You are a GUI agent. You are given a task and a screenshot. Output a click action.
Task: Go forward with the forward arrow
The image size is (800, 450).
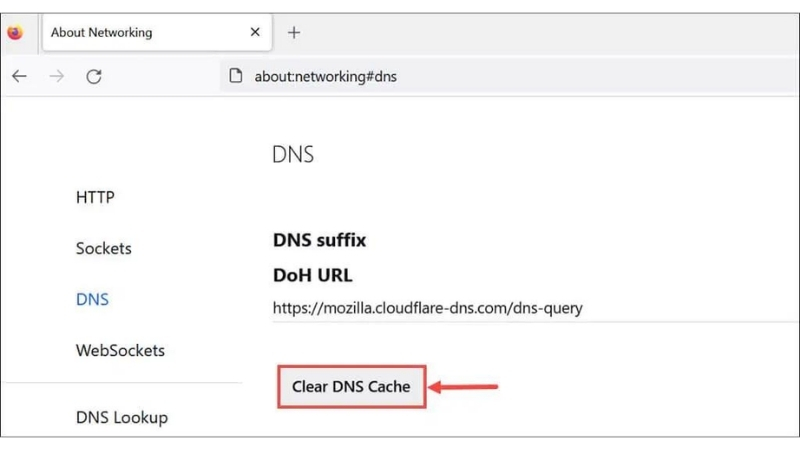click(x=57, y=77)
